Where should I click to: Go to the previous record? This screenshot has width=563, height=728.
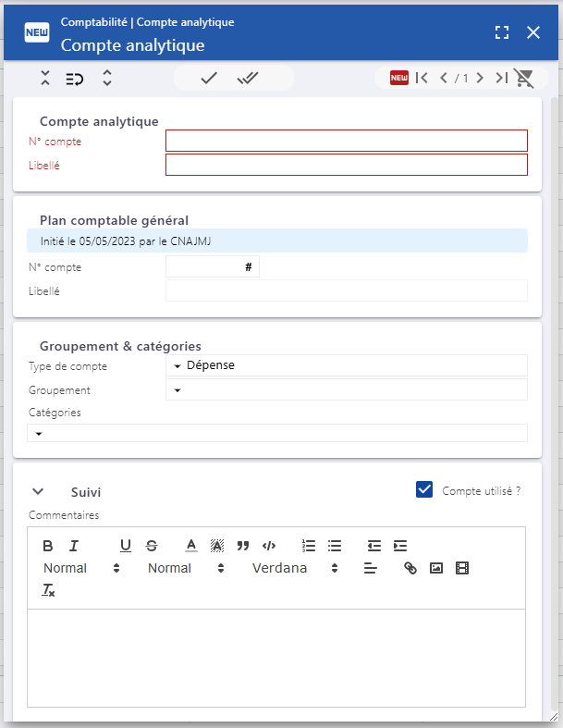[444, 78]
